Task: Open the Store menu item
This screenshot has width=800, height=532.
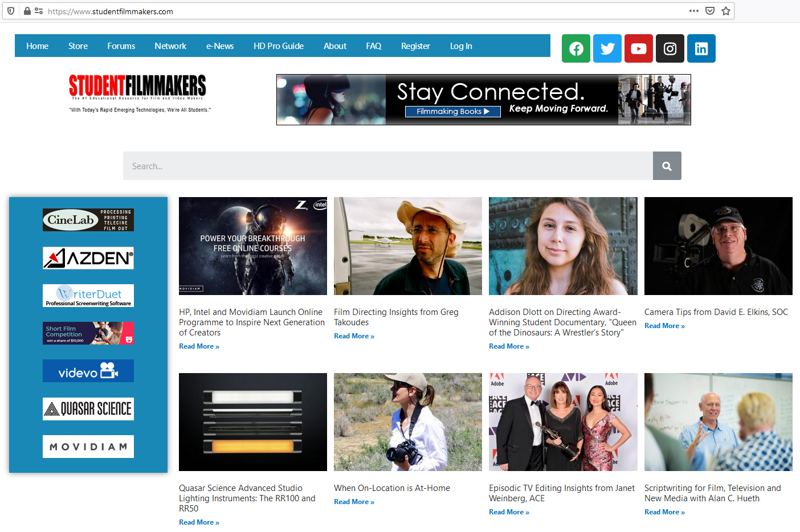Action: [x=77, y=46]
